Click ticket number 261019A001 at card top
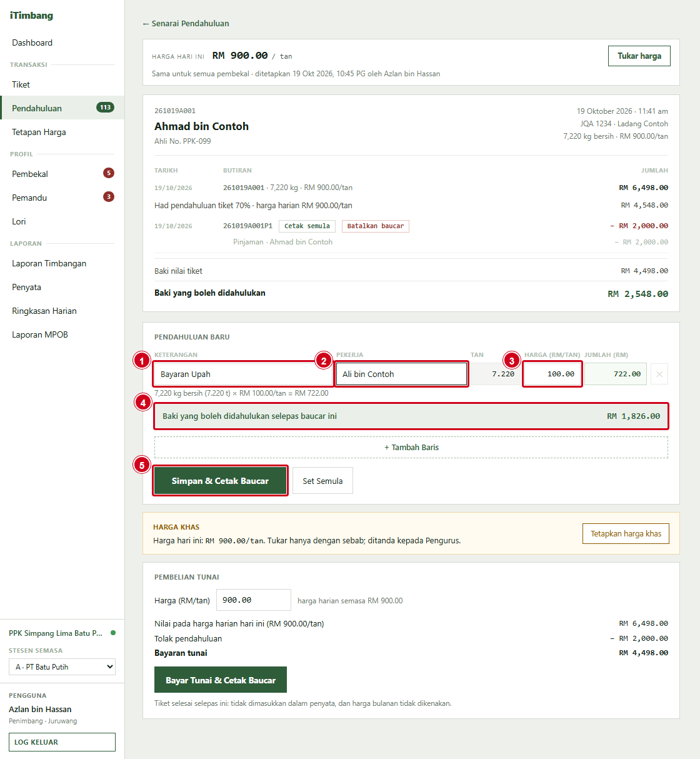700x759 pixels. click(x=175, y=111)
